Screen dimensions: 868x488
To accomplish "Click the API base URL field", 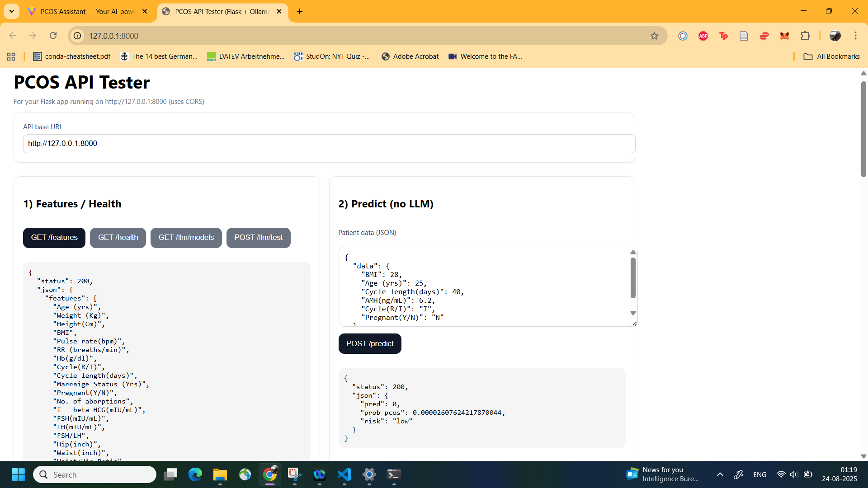I will [329, 144].
